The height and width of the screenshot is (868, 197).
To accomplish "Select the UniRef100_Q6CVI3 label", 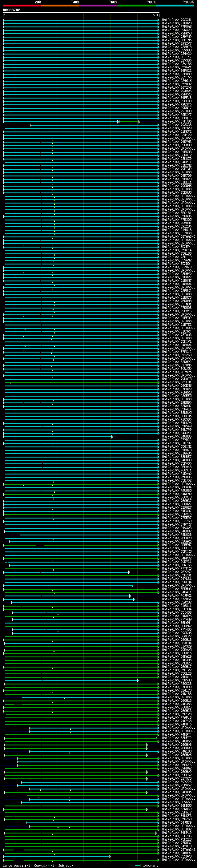I will point(177,497).
